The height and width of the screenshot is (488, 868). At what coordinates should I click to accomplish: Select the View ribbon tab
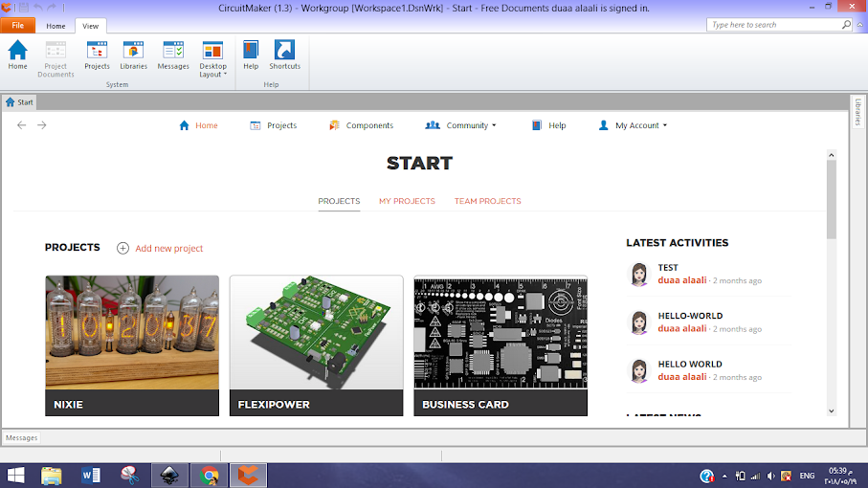[90, 26]
